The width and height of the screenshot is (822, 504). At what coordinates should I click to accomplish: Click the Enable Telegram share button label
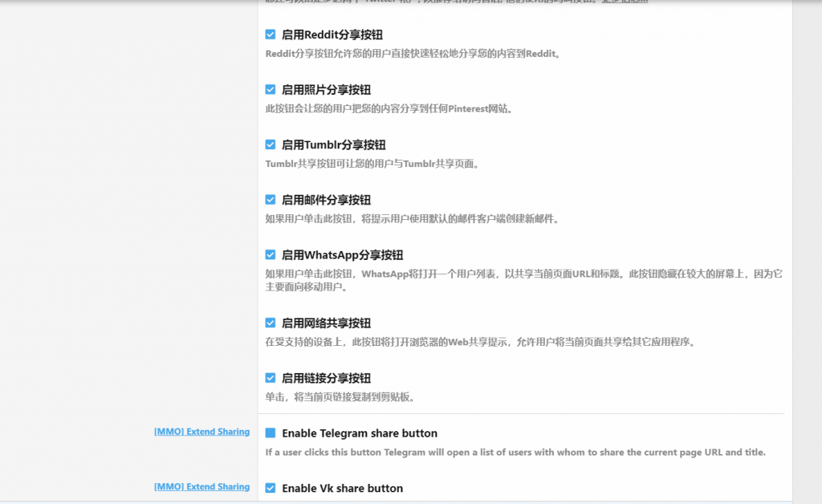point(359,433)
